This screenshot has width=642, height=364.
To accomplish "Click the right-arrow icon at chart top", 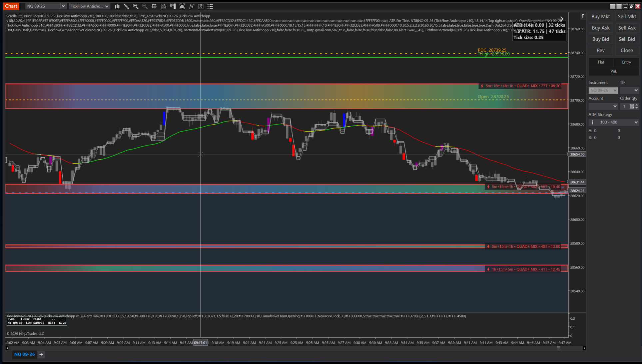I will (x=560, y=19).
